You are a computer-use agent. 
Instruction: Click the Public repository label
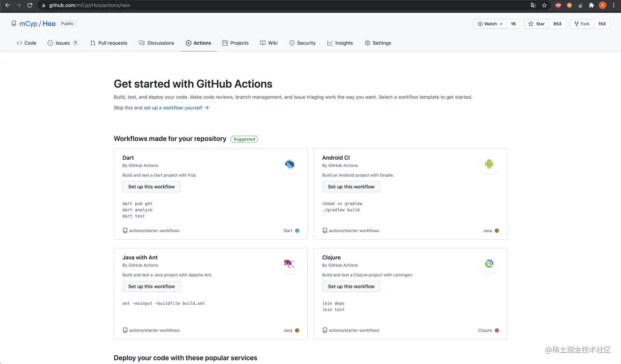pyautogui.click(x=67, y=23)
